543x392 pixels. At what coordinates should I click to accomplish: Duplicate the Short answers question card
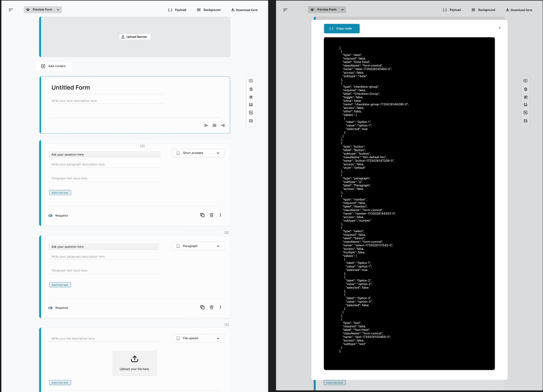202,215
